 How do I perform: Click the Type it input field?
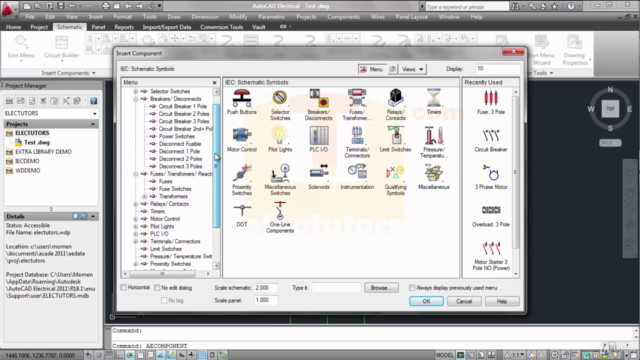pyautogui.click(x=336, y=288)
